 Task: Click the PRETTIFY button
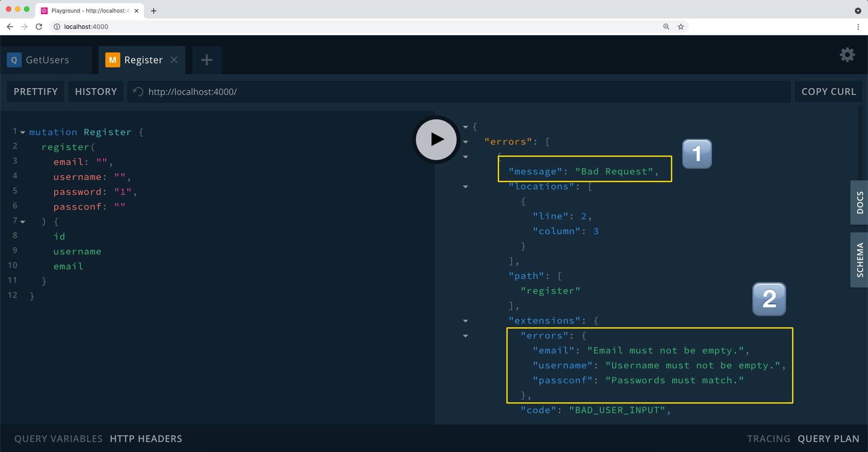[x=36, y=92]
